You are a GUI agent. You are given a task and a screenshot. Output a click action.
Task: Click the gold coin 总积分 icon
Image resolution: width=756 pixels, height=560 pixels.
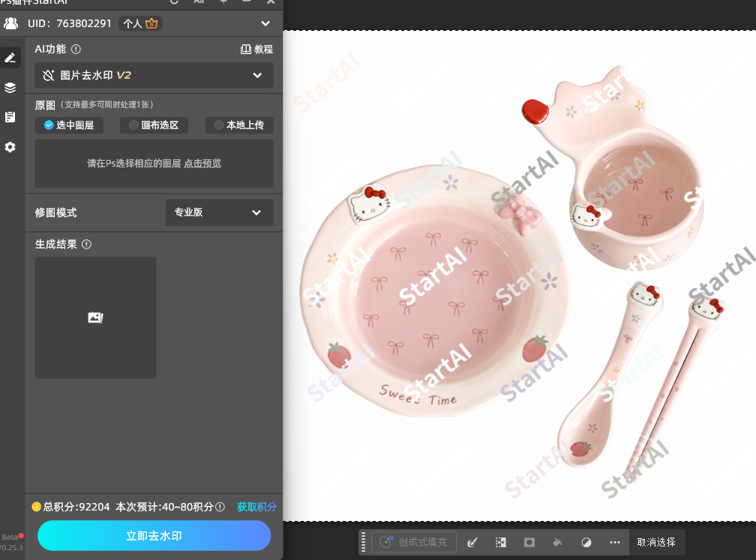36,507
